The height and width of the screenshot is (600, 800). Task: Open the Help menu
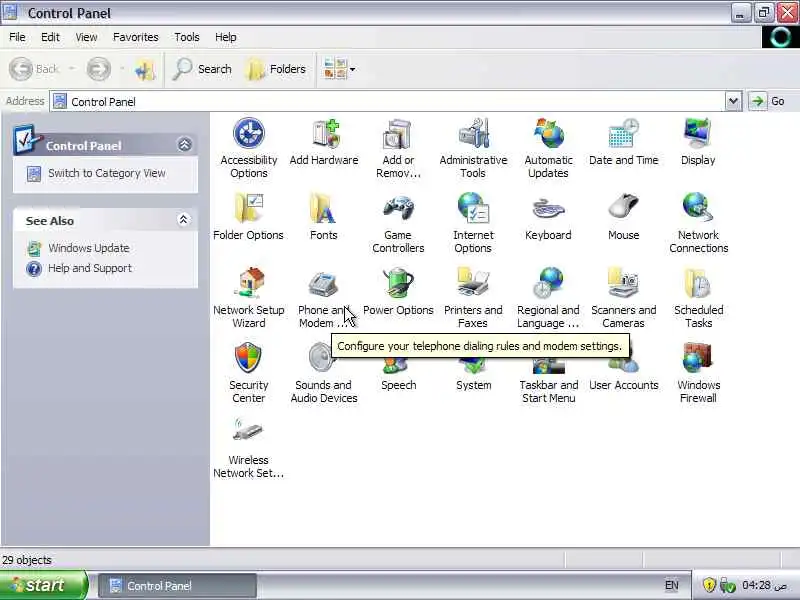(x=226, y=37)
